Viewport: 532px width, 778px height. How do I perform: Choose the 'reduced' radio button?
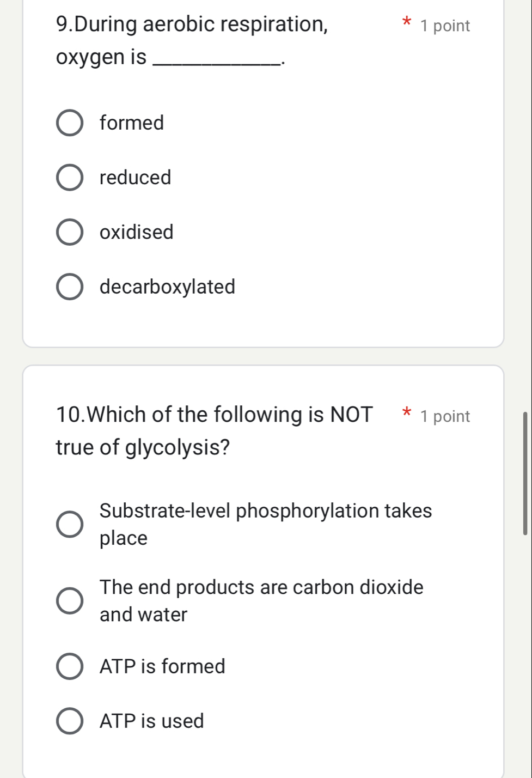click(x=70, y=178)
